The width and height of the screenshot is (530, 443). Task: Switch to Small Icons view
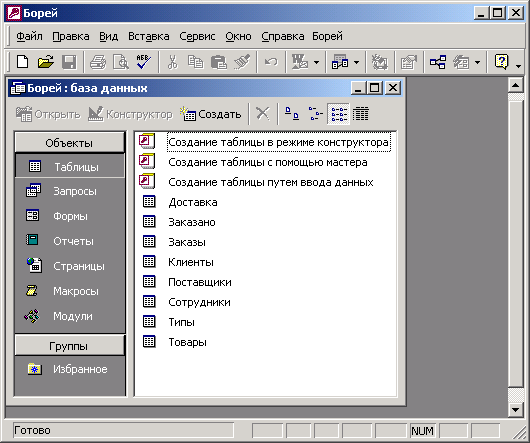tap(315, 114)
